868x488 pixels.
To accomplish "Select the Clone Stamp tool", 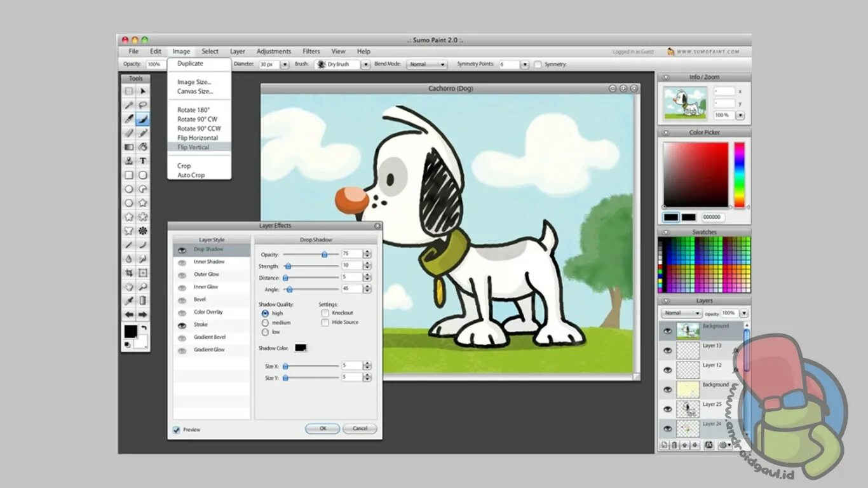I will 129,161.
